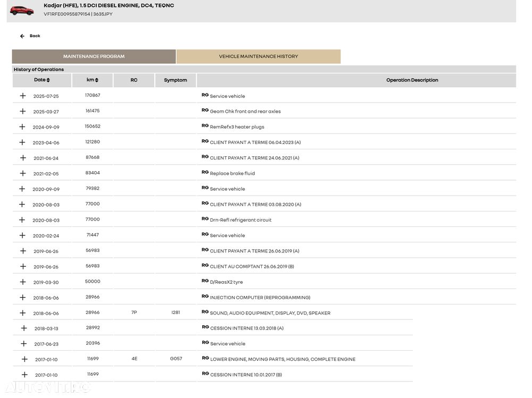Click the red Kadjar vehicle thumbnail
This screenshot has width=532, height=398.
tap(21, 10)
